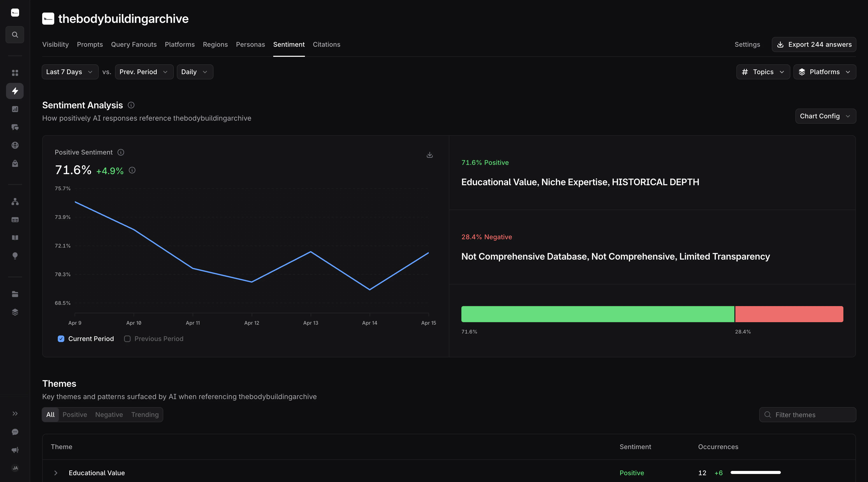Click the green positive sentiment bar segment

598,314
